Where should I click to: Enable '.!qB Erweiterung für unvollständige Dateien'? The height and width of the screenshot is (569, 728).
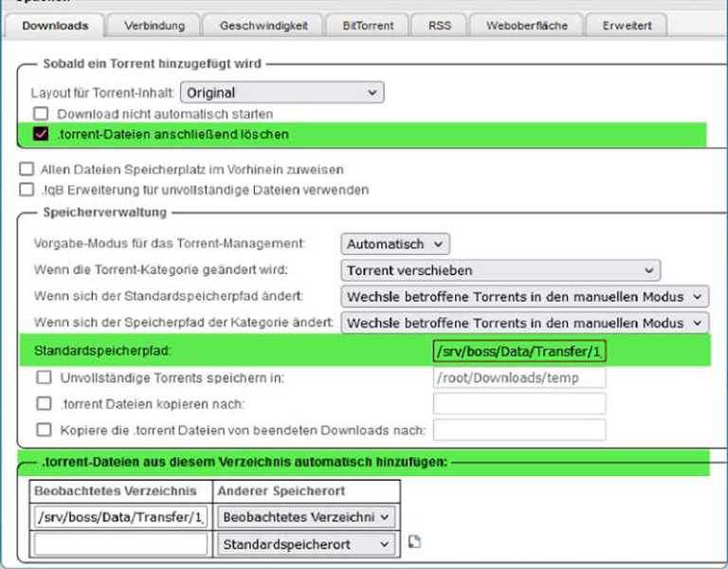[27, 190]
